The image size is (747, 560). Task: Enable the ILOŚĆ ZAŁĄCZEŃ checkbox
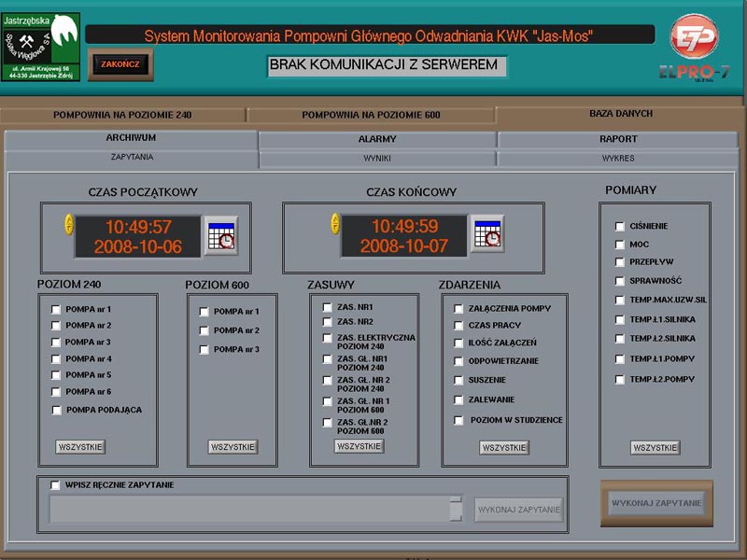point(458,343)
